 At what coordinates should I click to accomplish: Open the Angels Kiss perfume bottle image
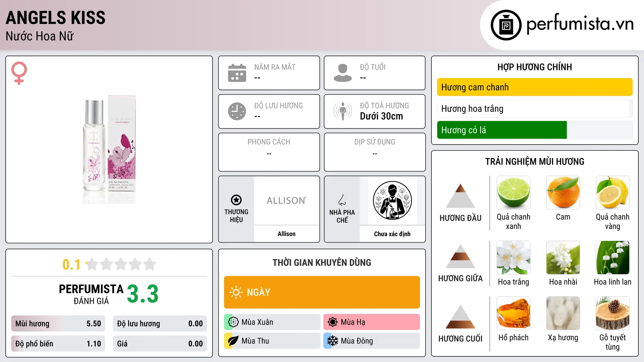(109, 150)
